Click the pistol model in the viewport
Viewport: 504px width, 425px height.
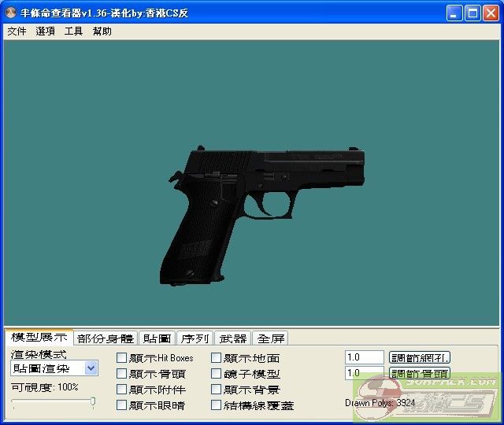point(262,215)
